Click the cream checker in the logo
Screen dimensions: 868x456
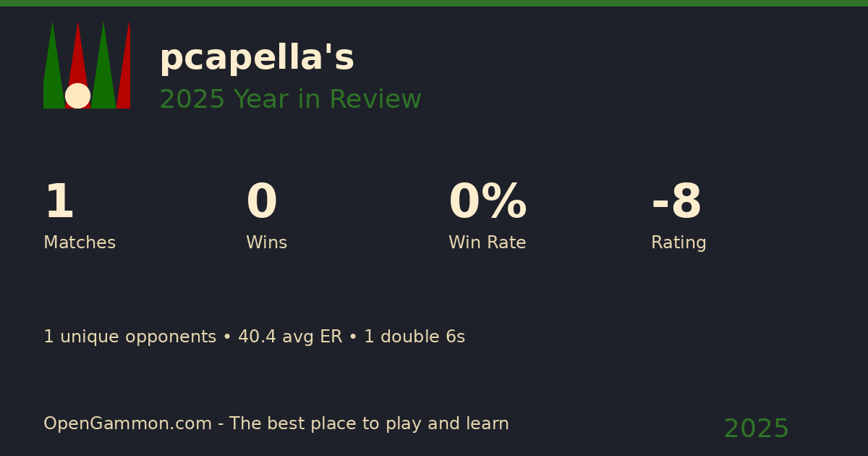pyautogui.click(x=77, y=96)
